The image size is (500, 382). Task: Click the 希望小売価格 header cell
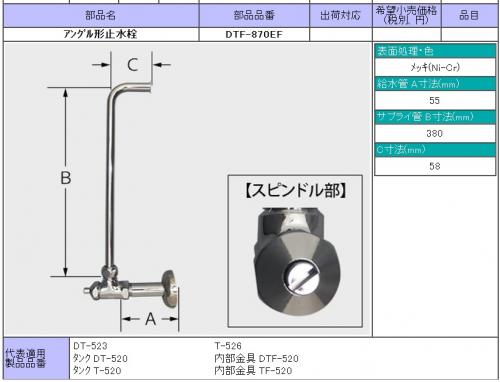[406, 15]
